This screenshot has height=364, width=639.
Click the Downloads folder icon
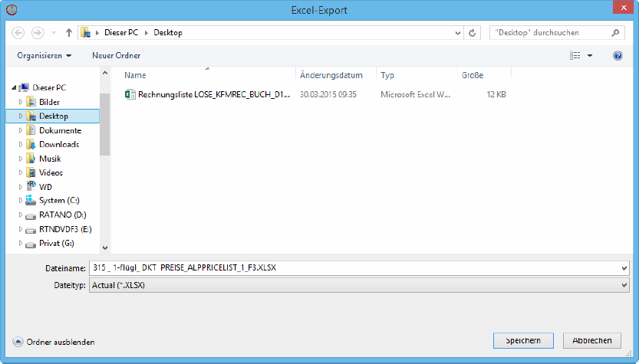31,144
